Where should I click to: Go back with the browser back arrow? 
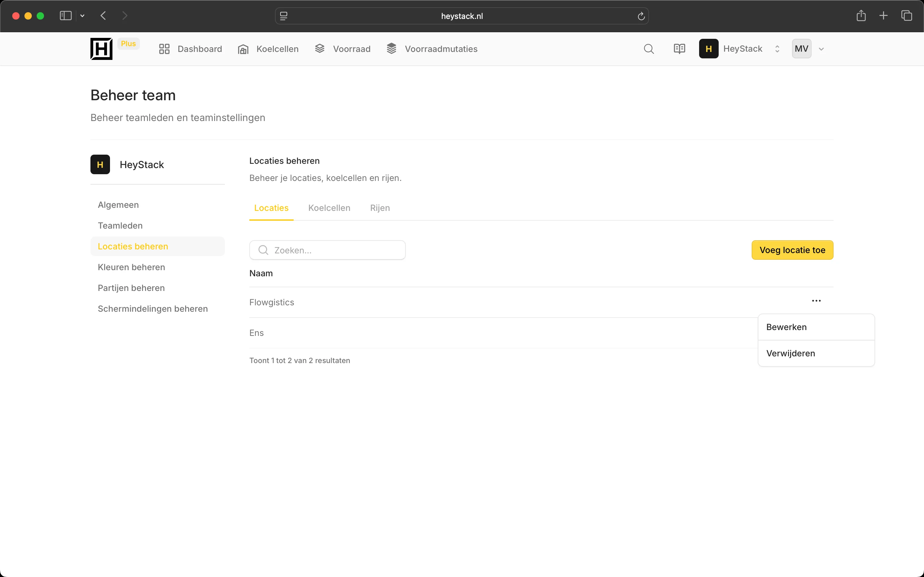103,16
